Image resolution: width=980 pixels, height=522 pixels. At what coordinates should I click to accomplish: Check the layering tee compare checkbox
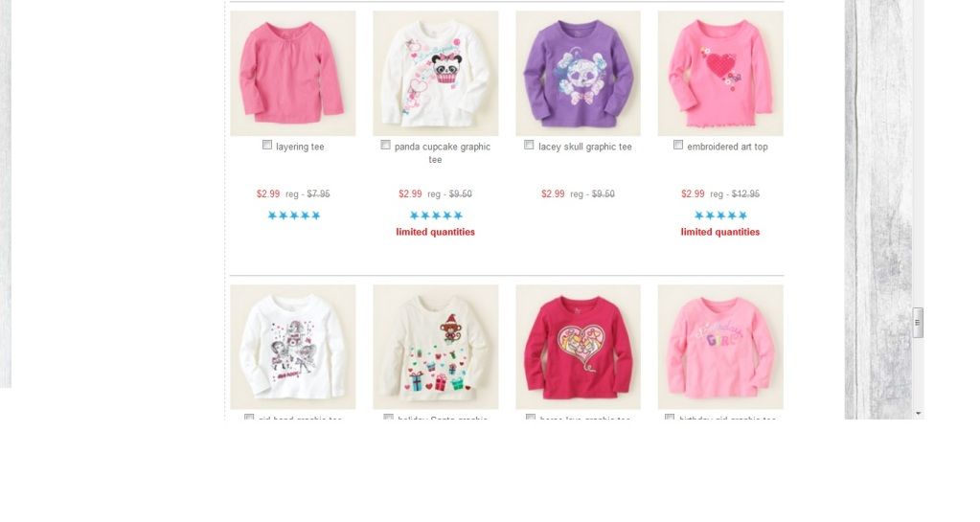point(267,145)
